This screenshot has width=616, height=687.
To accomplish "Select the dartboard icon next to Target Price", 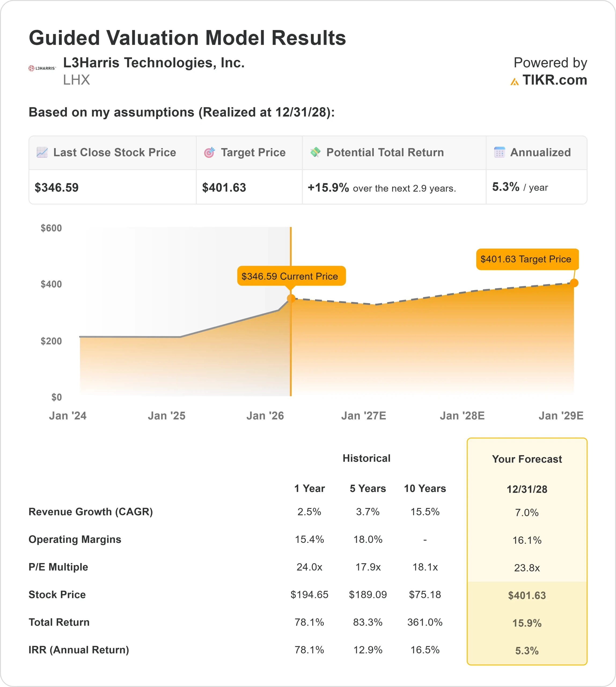I will [x=210, y=153].
